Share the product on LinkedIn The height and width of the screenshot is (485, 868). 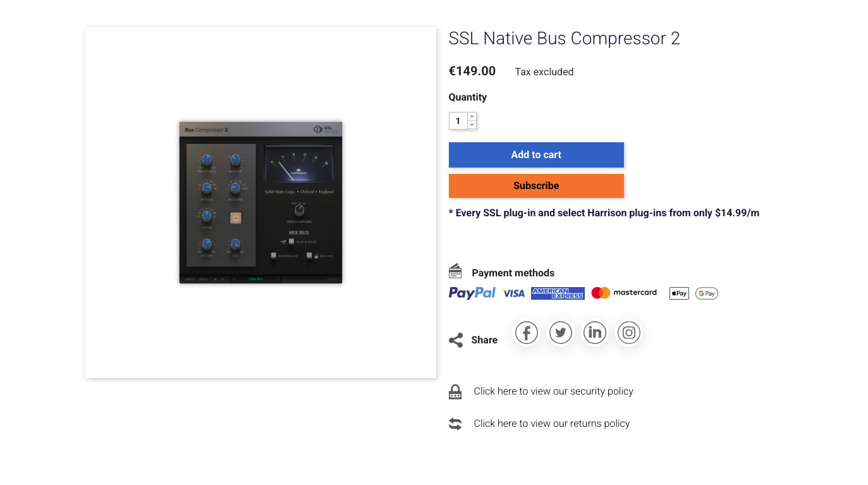[x=594, y=333]
